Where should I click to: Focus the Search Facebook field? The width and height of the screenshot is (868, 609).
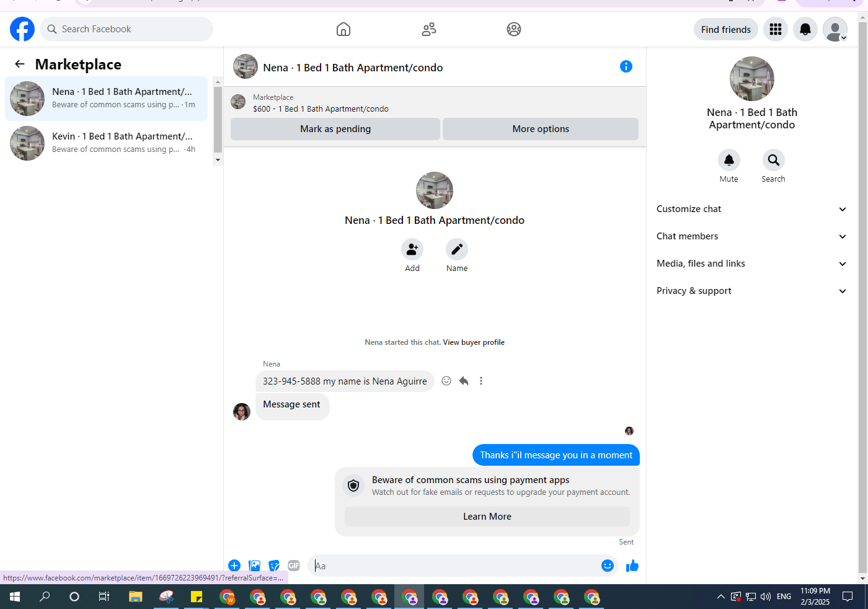pos(126,29)
